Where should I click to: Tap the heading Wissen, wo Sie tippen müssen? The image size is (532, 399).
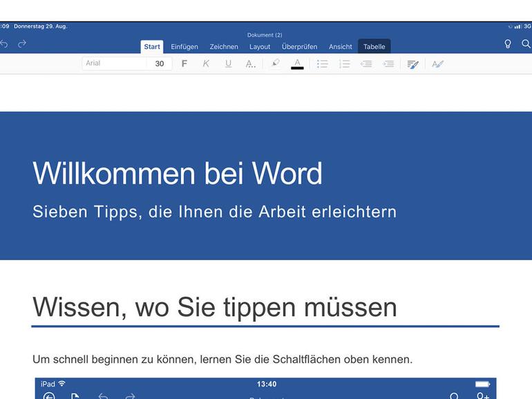[x=215, y=307]
